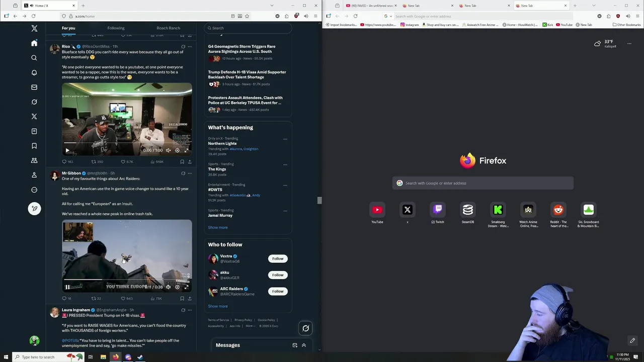This screenshot has width=644, height=362.
Task: Open Notifications bell in X sidebar
Action: point(34,72)
